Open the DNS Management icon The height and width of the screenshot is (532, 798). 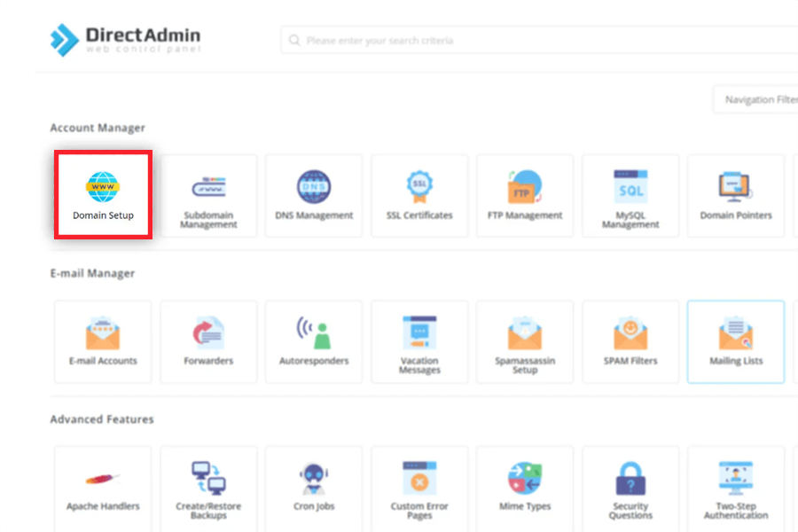pos(314,196)
